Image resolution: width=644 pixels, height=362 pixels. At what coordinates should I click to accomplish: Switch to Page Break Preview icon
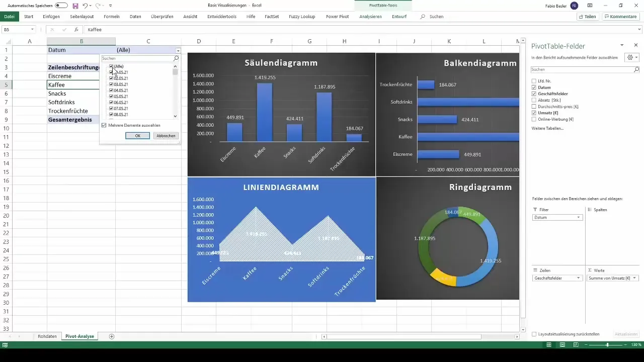click(x=576, y=345)
